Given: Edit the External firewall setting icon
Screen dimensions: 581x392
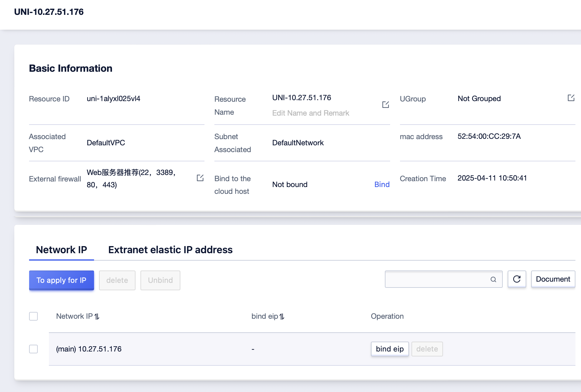Looking at the screenshot, I should click(200, 178).
